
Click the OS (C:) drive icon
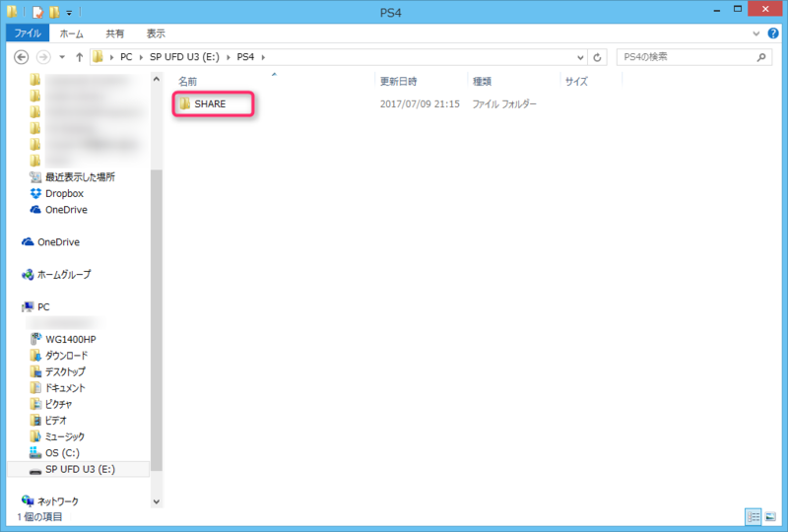(35, 452)
